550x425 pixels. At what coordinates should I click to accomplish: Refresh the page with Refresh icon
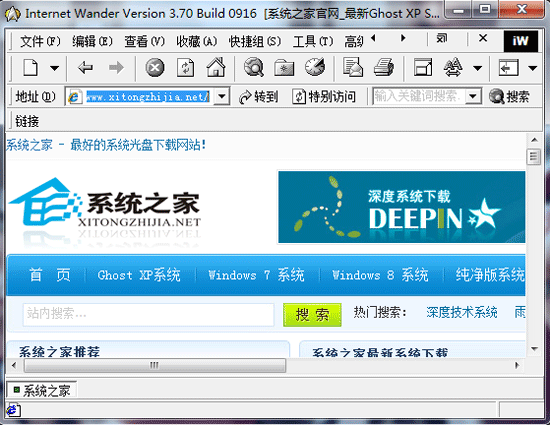tap(185, 68)
